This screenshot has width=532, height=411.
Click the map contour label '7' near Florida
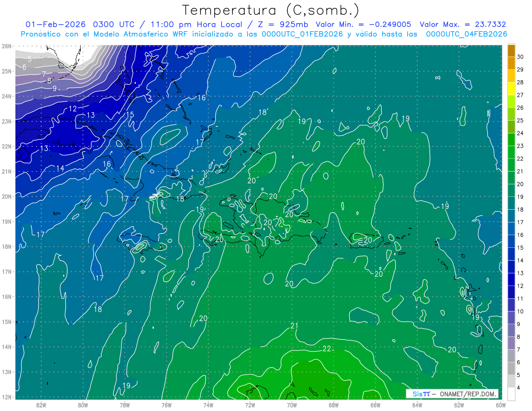[44, 74]
